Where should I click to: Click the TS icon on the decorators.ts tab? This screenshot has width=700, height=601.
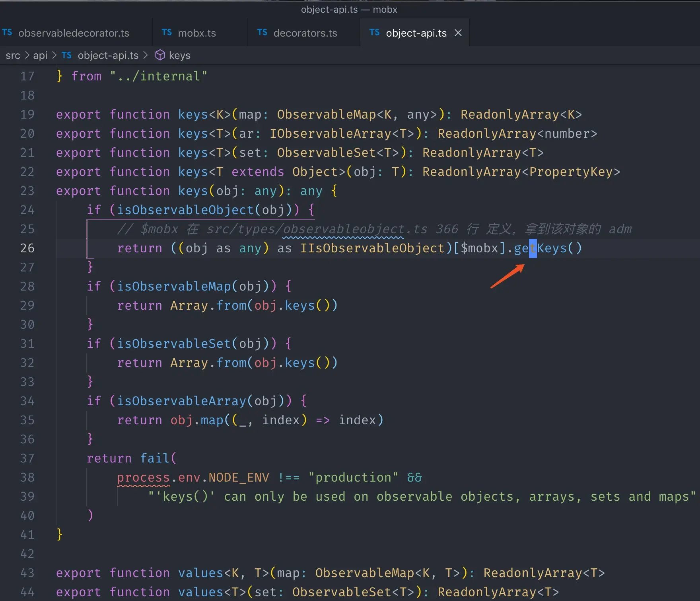262,33
